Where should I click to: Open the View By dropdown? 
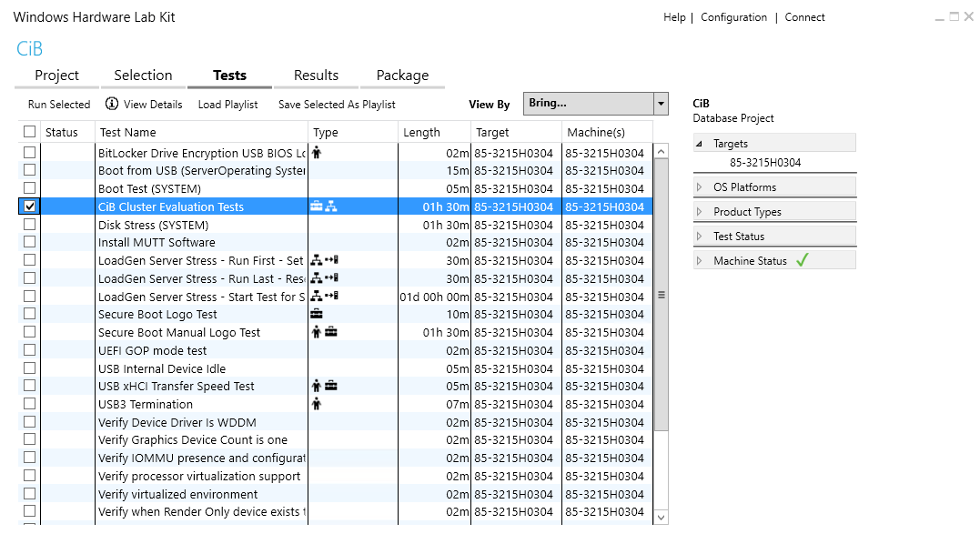pyautogui.click(x=661, y=104)
